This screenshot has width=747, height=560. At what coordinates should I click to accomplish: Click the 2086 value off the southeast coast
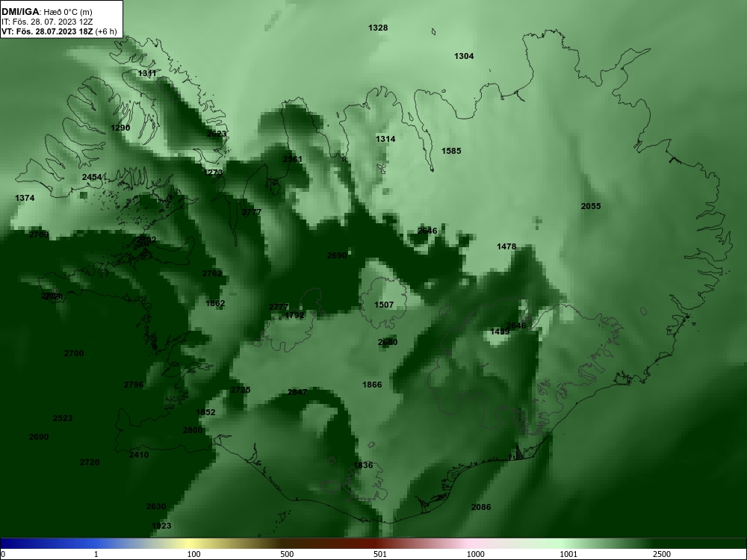[480, 507]
